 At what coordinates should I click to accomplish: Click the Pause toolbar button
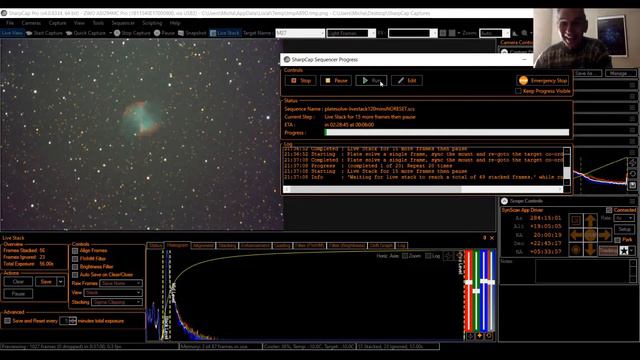(164, 33)
